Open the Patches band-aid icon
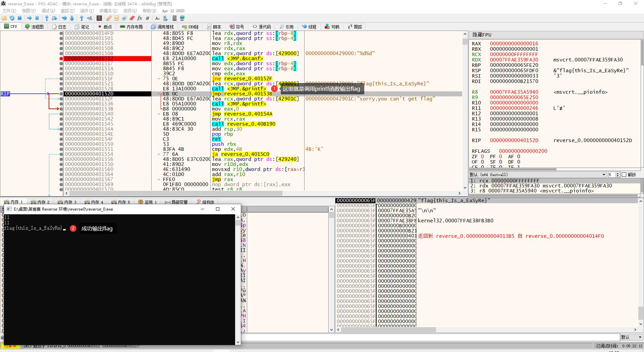Viewport: 644px width, 352px height. (109, 18)
